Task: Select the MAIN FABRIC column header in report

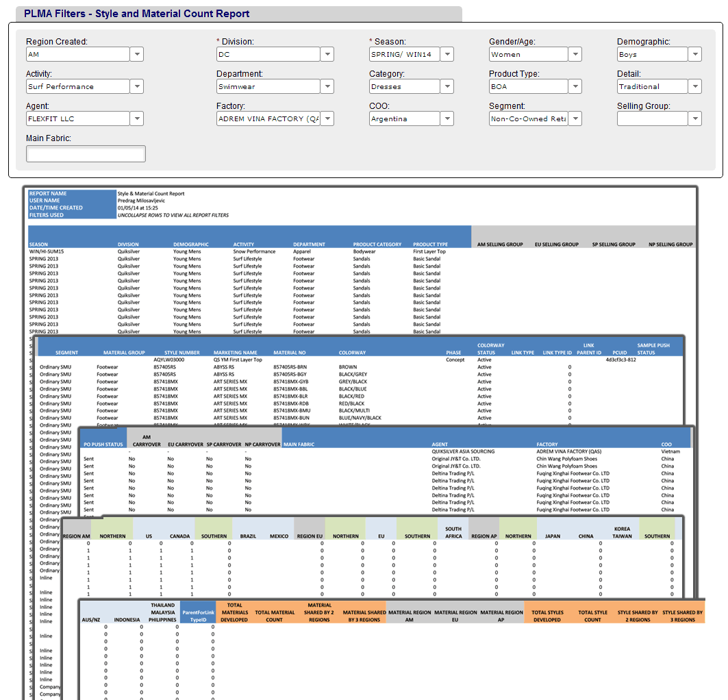Action: tap(299, 445)
